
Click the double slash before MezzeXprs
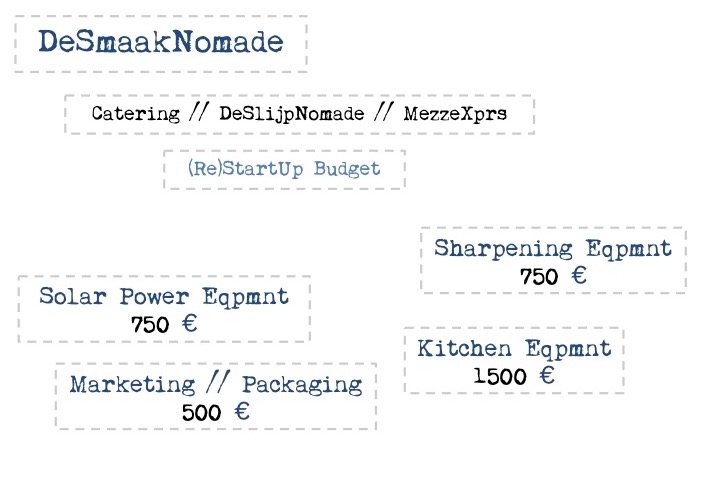tap(383, 112)
